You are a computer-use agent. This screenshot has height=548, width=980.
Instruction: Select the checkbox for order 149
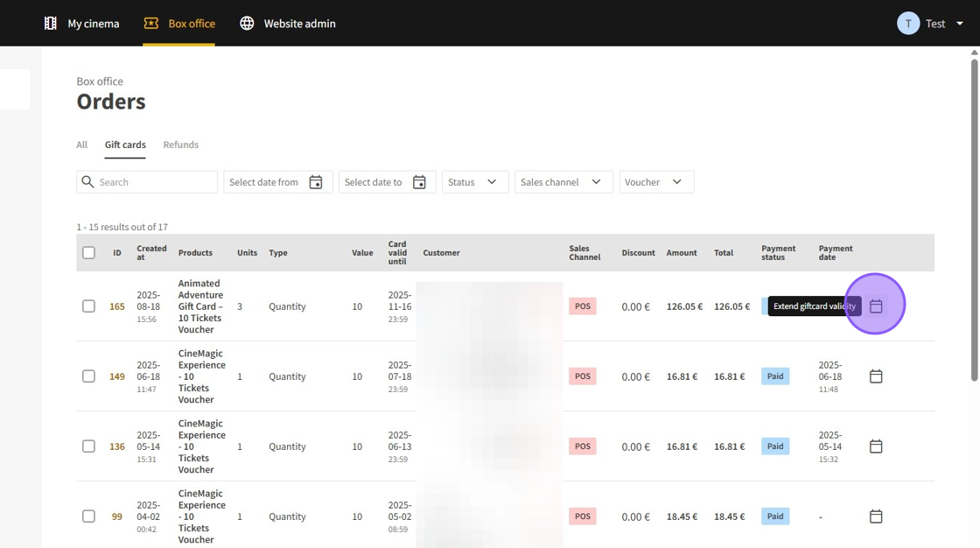(x=88, y=376)
